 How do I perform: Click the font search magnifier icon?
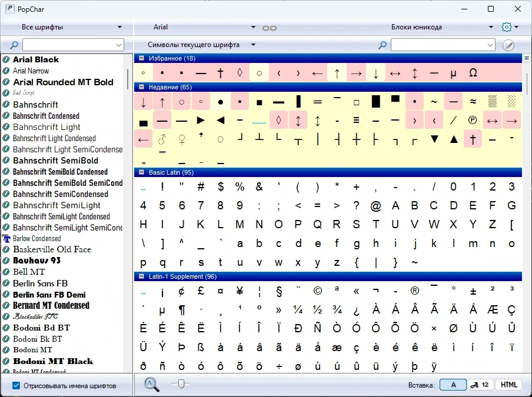14,45
